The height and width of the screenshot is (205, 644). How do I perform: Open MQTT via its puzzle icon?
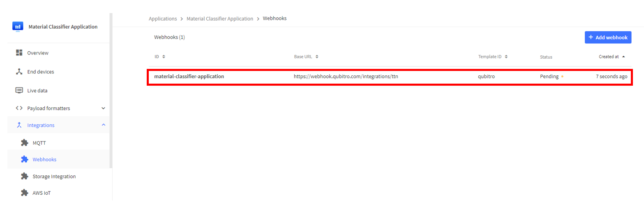pyautogui.click(x=24, y=143)
